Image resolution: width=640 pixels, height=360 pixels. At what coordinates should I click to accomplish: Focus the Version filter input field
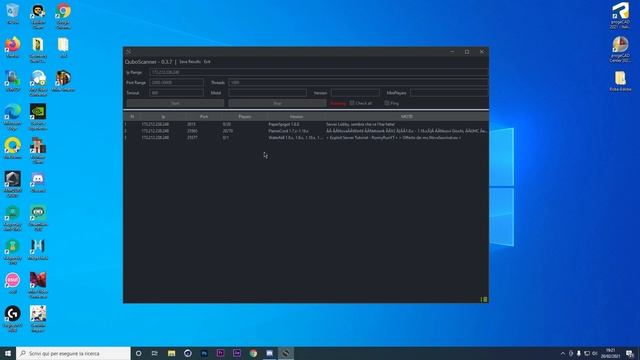(355, 93)
